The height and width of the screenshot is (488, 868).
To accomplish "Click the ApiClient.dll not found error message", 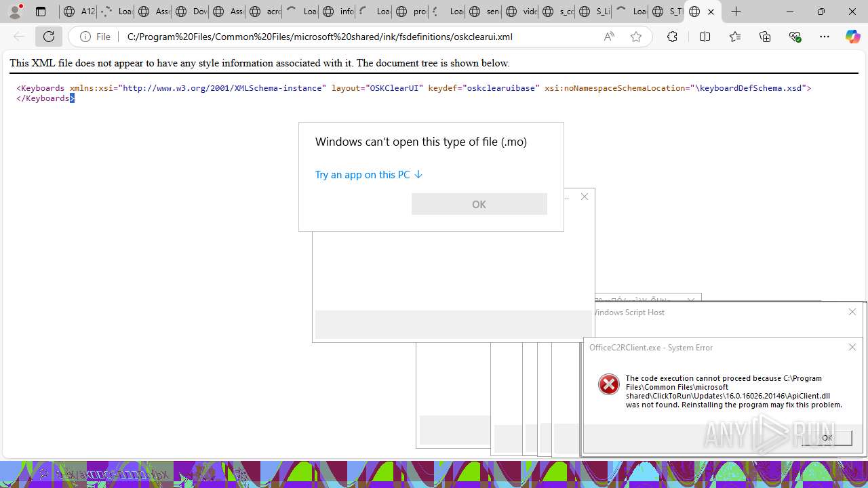I will point(734,392).
